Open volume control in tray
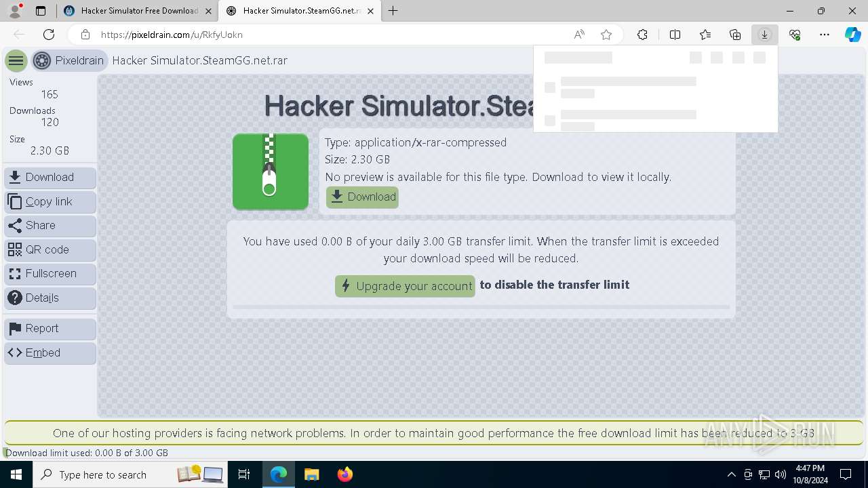 pyautogui.click(x=780, y=474)
